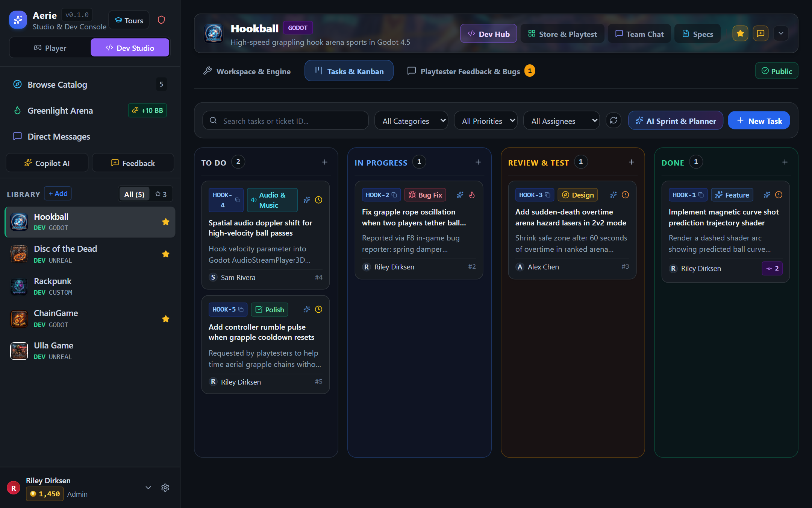Open Workspace & Engine tab
The height and width of the screenshot is (508, 812).
tap(247, 71)
